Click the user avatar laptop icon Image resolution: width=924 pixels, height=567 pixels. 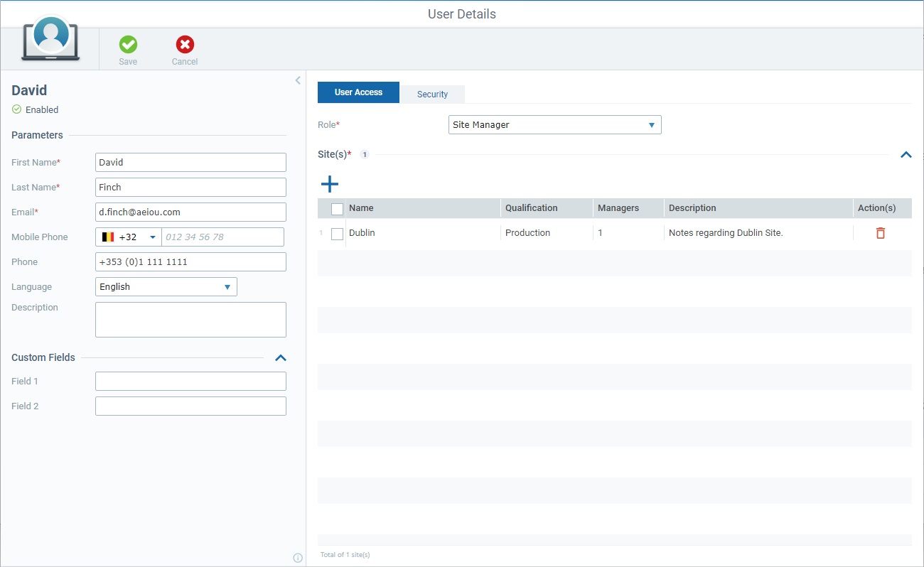coord(50,40)
